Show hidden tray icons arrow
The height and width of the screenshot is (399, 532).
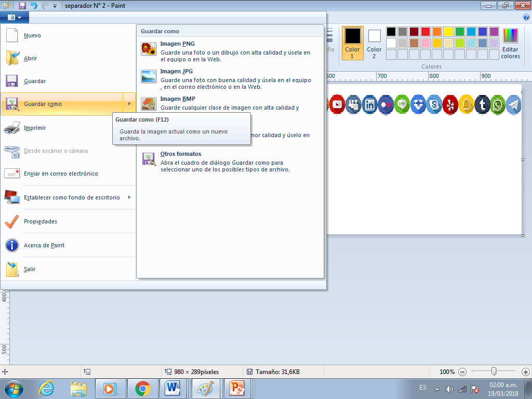[437, 389]
